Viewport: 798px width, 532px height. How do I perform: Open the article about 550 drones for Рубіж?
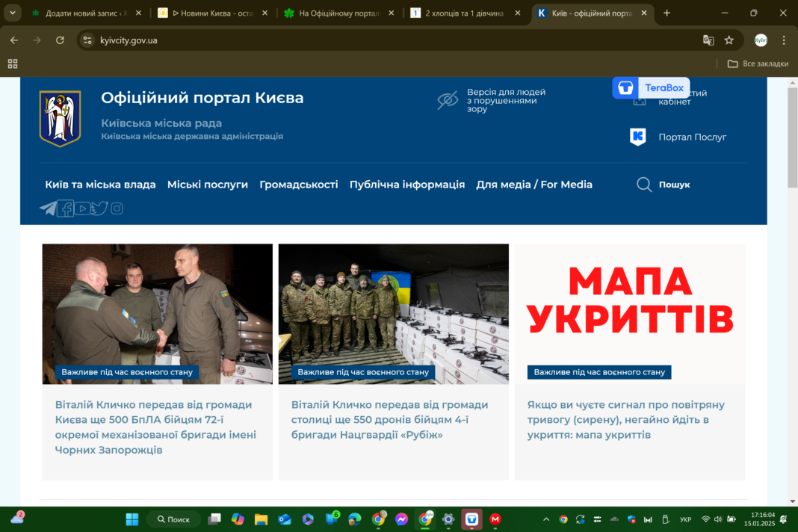(x=389, y=419)
